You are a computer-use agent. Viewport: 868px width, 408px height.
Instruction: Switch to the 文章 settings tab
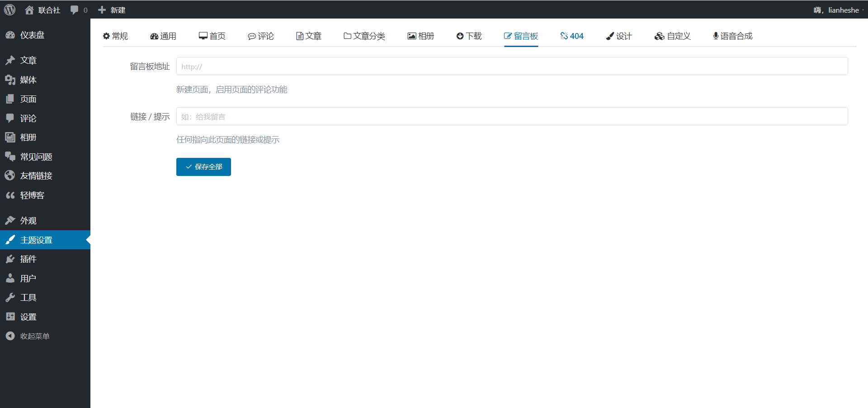309,36
